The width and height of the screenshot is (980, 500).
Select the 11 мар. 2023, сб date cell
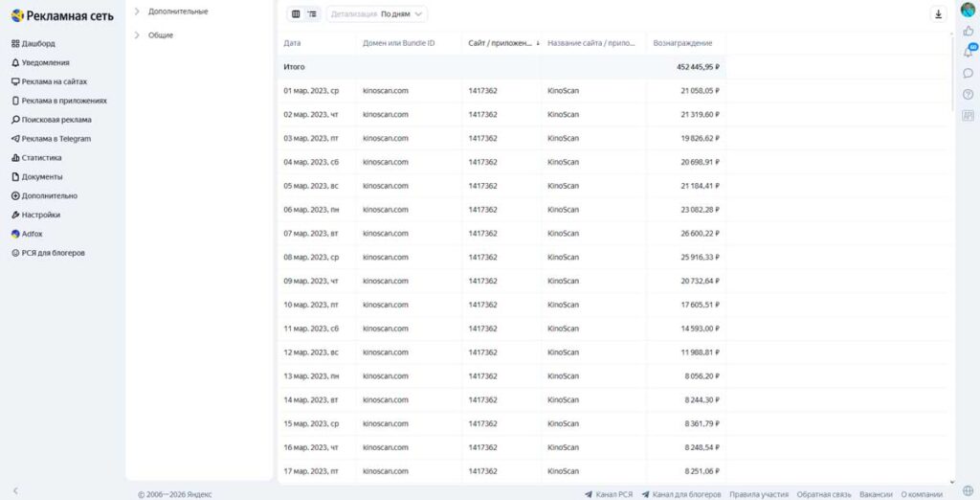[x=311, y=329]
